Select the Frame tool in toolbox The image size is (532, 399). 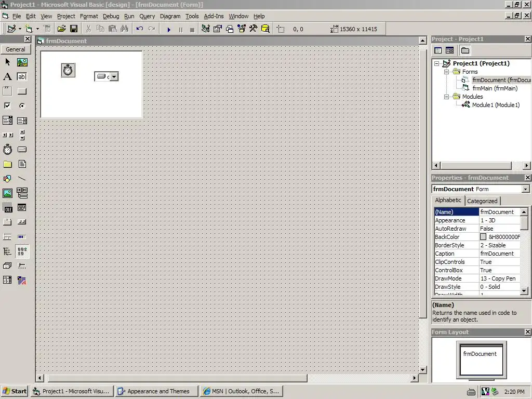click(x=7, y=91)
